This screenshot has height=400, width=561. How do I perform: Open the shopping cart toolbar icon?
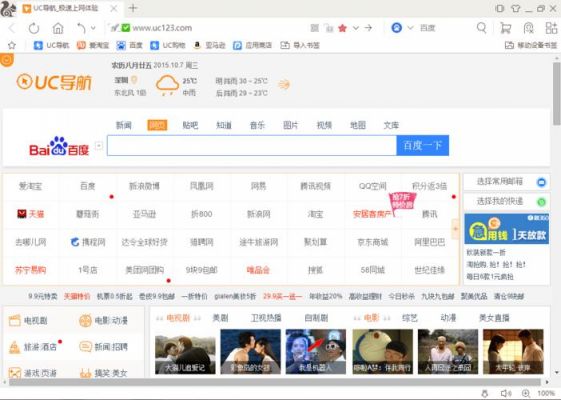click(x=505, y=28)
